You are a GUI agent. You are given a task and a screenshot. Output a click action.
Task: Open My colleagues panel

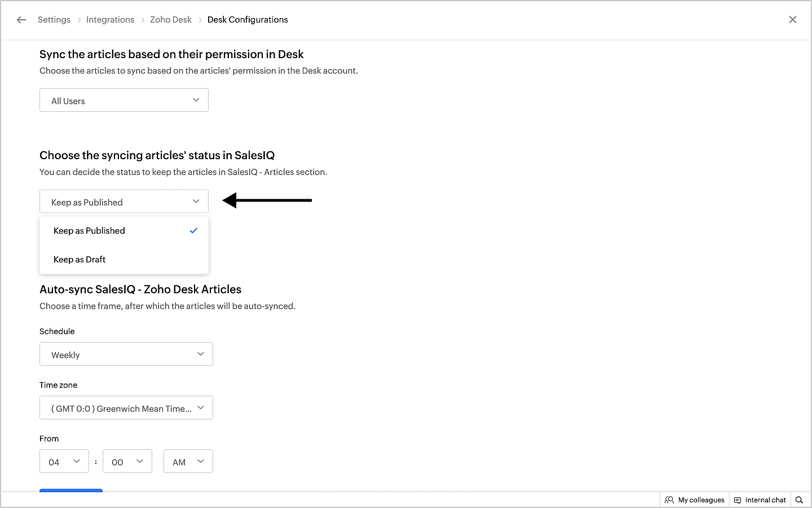coord(701,500)
